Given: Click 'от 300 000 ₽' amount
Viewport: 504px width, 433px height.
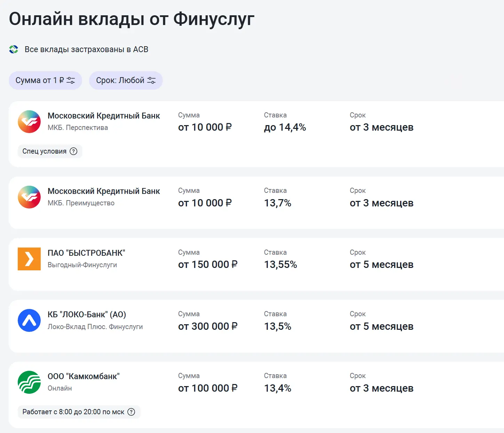Looking at the screenshot, I should tap(208, 326).
